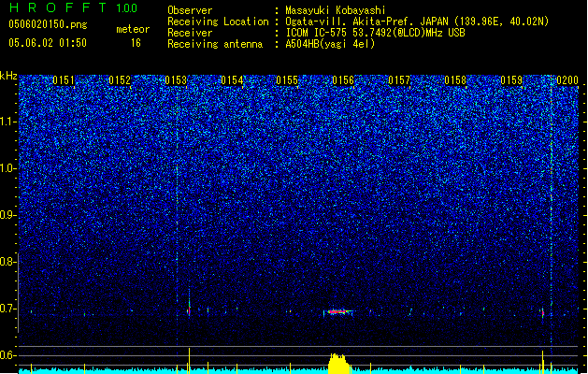Click the large yellow power bump below 0156

pos(339,363)
